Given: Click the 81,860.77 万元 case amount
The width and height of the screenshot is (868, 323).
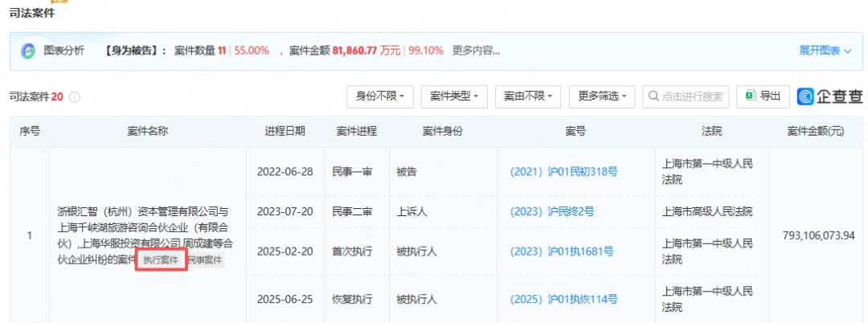Looking at the screenshot, I should pyautogui.click(x=366, y=51).
